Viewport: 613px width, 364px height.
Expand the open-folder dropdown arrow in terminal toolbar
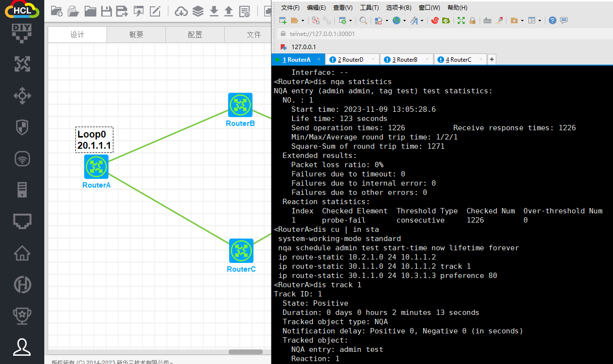(303, 20)
